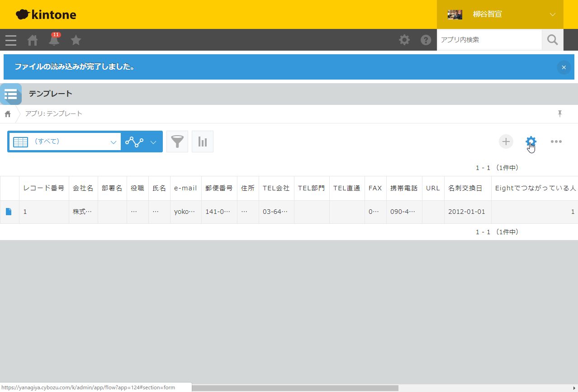Open record 1 detail document icon
This screenshot has width=578, height=392.
click(9, 212)
